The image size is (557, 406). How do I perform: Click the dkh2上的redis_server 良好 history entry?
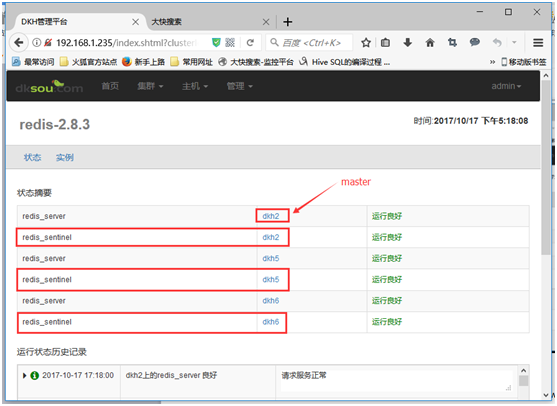[x=171, y=375]
